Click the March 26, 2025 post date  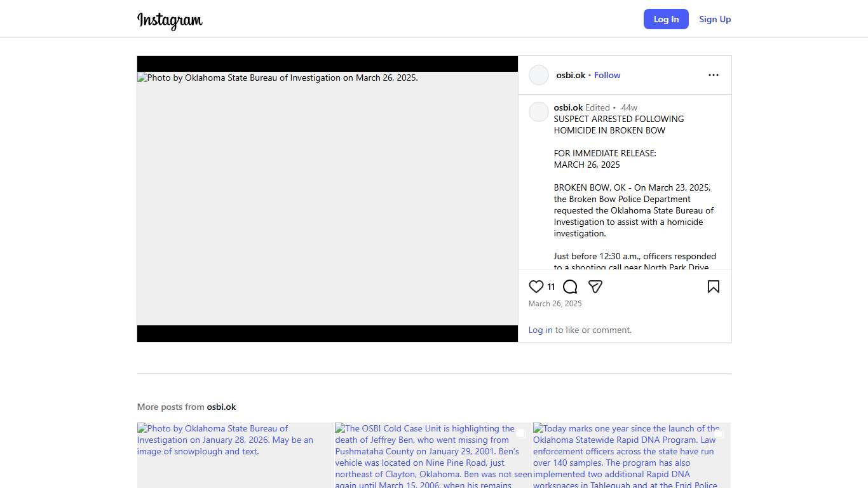(555, 304)
